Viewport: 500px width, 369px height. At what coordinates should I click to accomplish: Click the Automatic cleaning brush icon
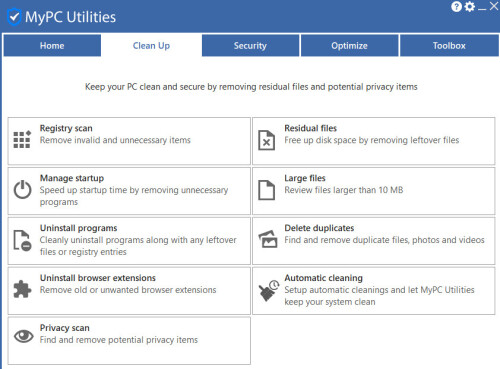[x=269, y=290]
